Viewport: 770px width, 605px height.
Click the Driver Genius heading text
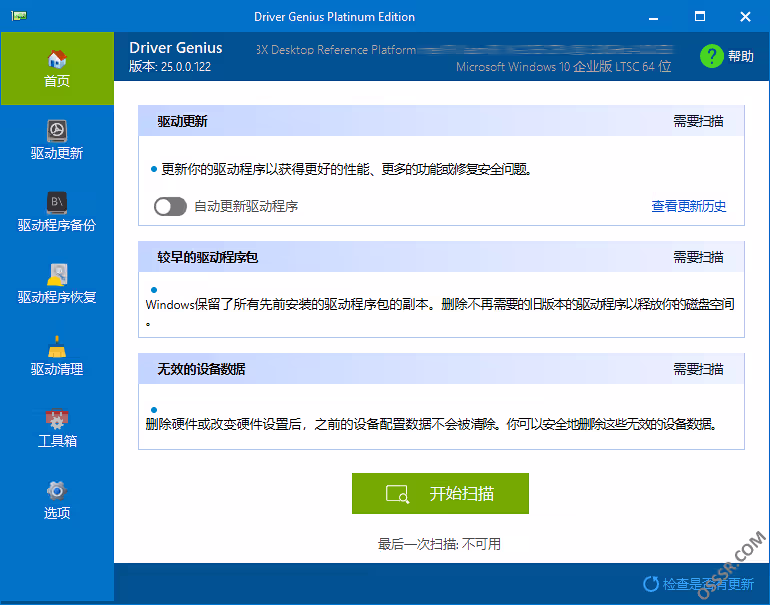(176, 48)
